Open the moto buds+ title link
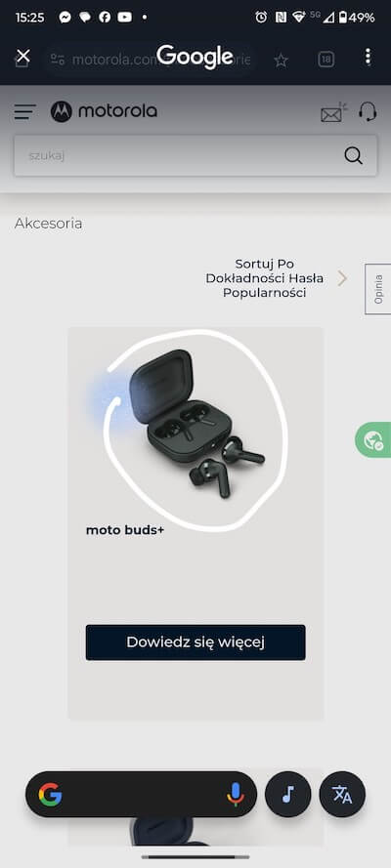Screen dimensions: 391x868 [125, 530]
